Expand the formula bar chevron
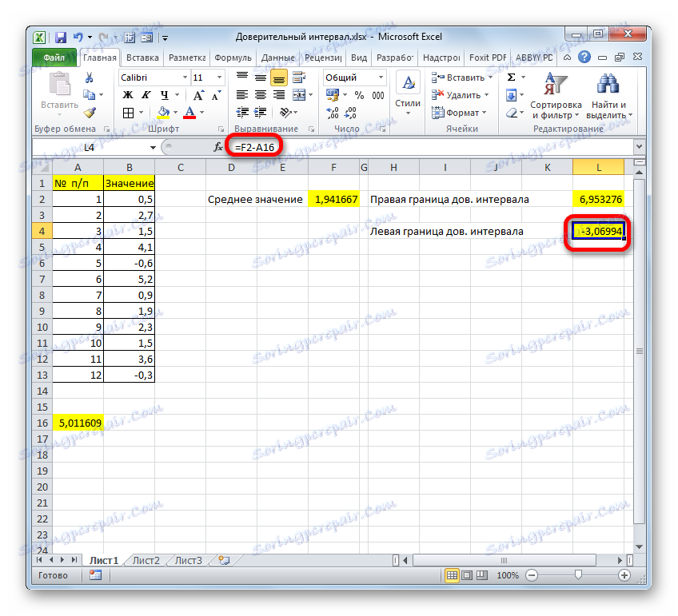Viewport: 678px width, 616px height. (x=639, y=147)
